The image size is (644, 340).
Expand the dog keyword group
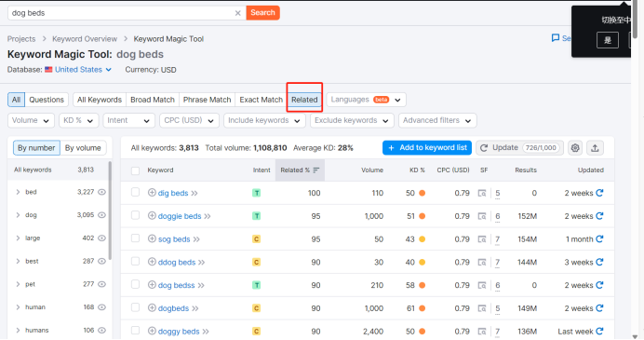click(x=18, y=215)
